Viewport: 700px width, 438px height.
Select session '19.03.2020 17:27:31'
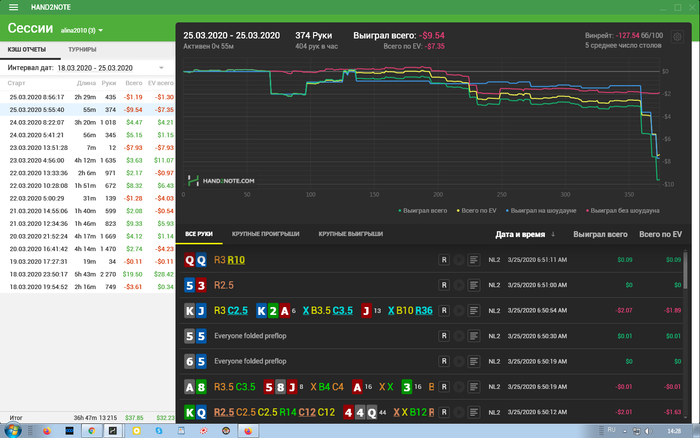point(88,262)
